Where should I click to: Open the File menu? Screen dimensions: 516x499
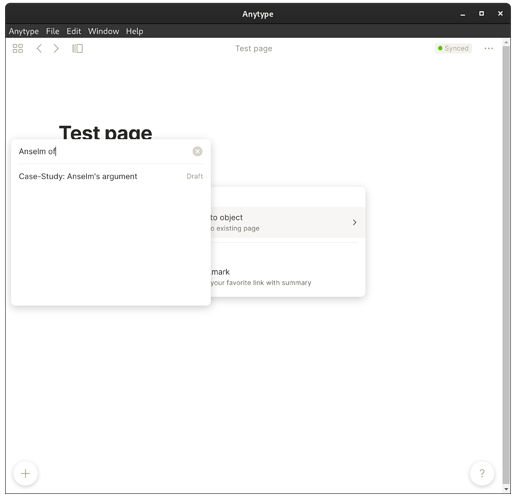coord(53,31)
